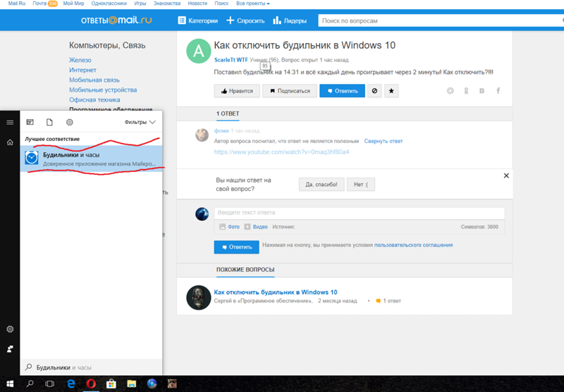Click the Введите текст ответа field

(359, 212)
